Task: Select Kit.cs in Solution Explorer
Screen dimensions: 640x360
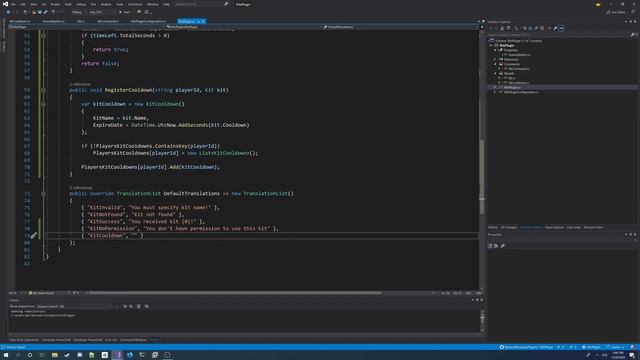Action: [x=512, y=78]
